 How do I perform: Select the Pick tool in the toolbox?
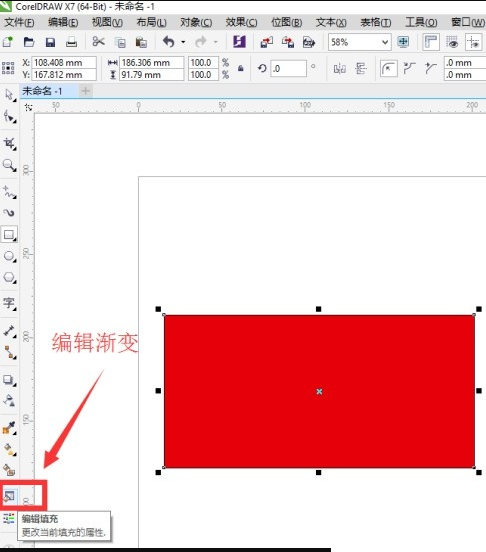tap(9, 95)
